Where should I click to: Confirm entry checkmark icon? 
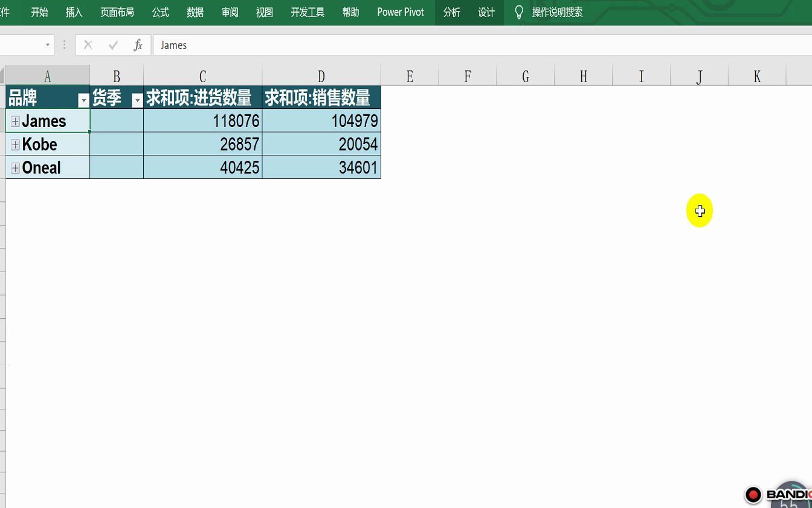pyautogui.click(x=113, y=45)
